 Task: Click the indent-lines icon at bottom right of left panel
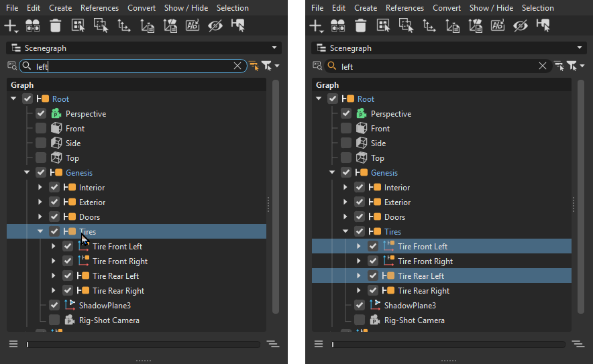(x=272, y=344)
